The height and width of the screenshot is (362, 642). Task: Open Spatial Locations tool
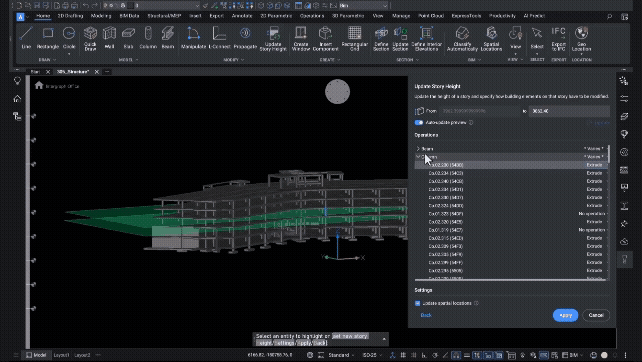(491, 38)
